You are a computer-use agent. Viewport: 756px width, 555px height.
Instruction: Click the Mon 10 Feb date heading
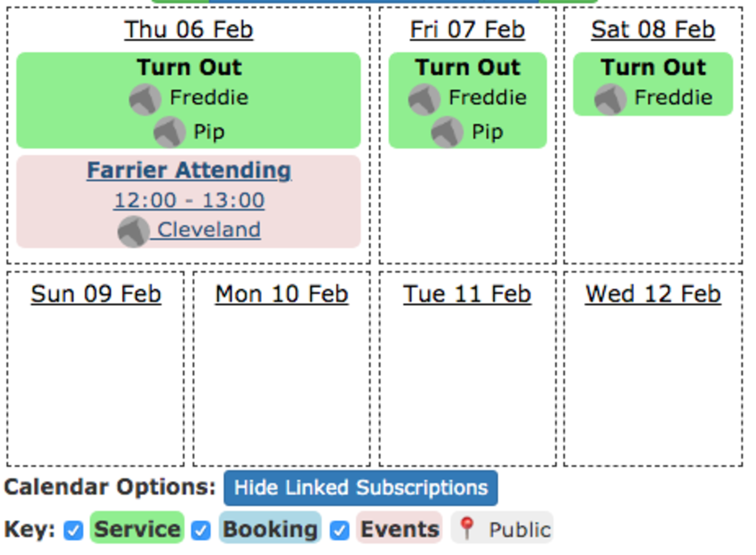click(282, 294)
